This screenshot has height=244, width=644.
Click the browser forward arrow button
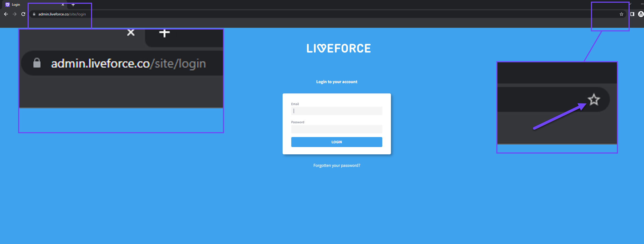pos(15,14)
